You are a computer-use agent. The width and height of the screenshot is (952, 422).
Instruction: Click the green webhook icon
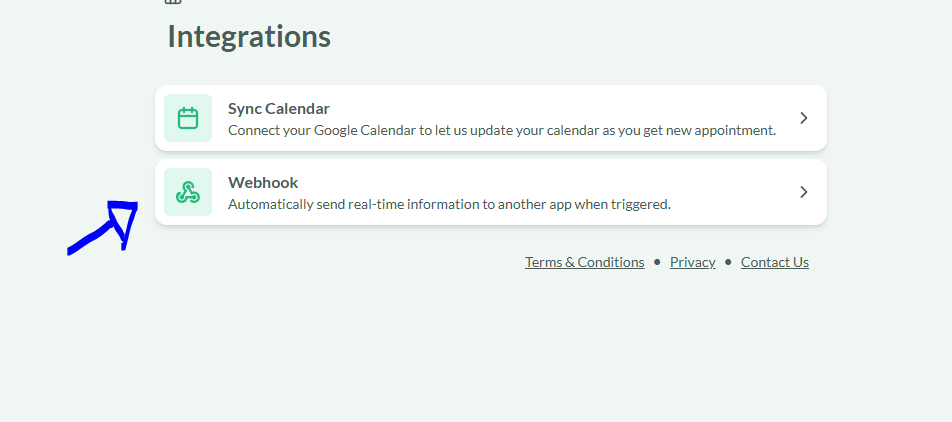188,192
